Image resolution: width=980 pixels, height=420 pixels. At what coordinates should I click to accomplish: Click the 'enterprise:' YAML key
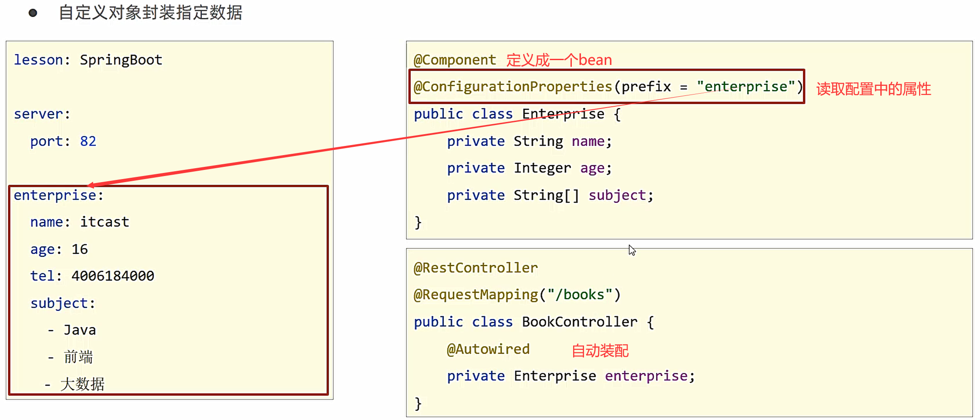59,196
